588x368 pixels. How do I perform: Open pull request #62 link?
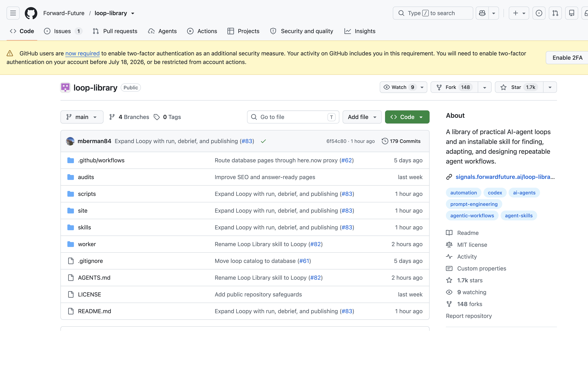347,160
